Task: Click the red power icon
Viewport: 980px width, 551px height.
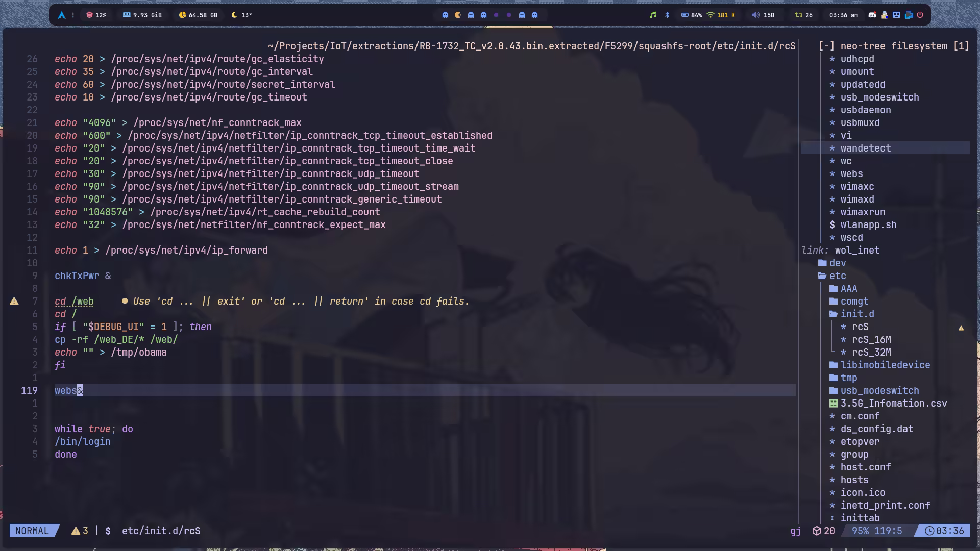Action: tap(920, 15)
